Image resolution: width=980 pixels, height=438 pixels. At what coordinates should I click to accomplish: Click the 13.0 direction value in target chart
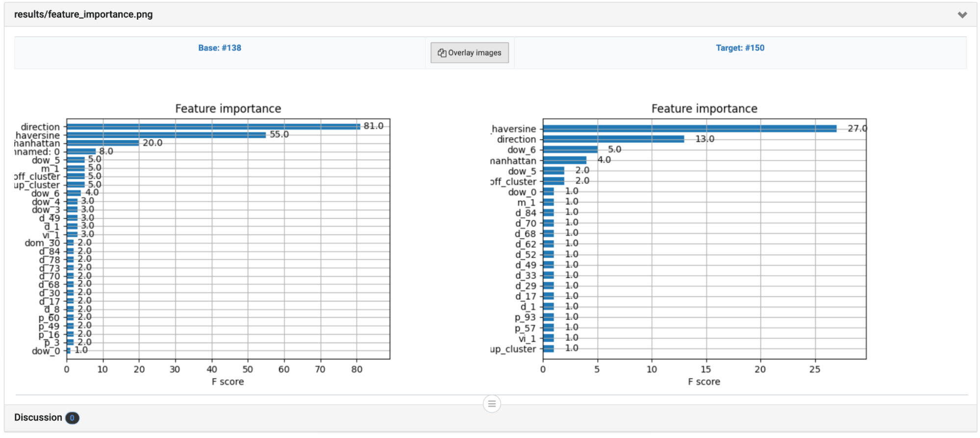[x=704, y=139]
